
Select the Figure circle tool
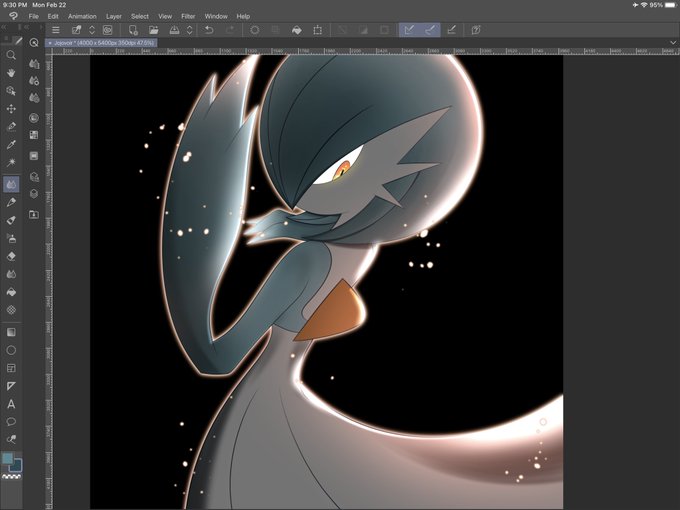[x=11, y=350]
